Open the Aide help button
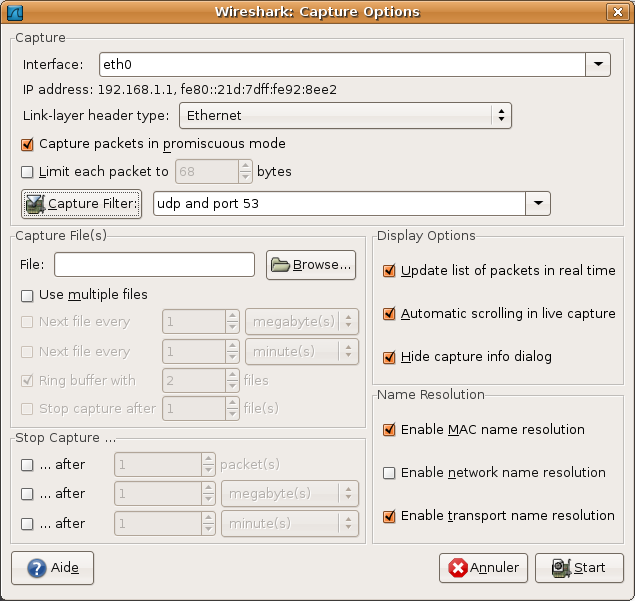This screenshot has width=635, height=601. point(53,568)
